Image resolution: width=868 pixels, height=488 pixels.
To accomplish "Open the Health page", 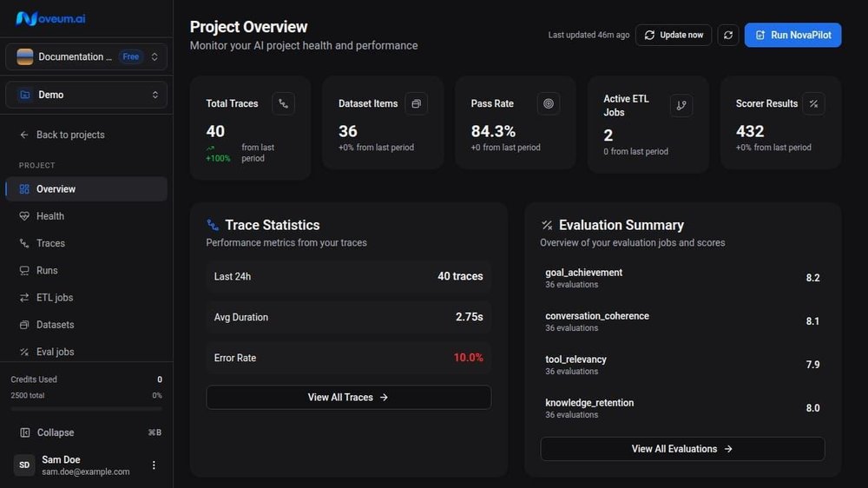I will tap(86, 216).
